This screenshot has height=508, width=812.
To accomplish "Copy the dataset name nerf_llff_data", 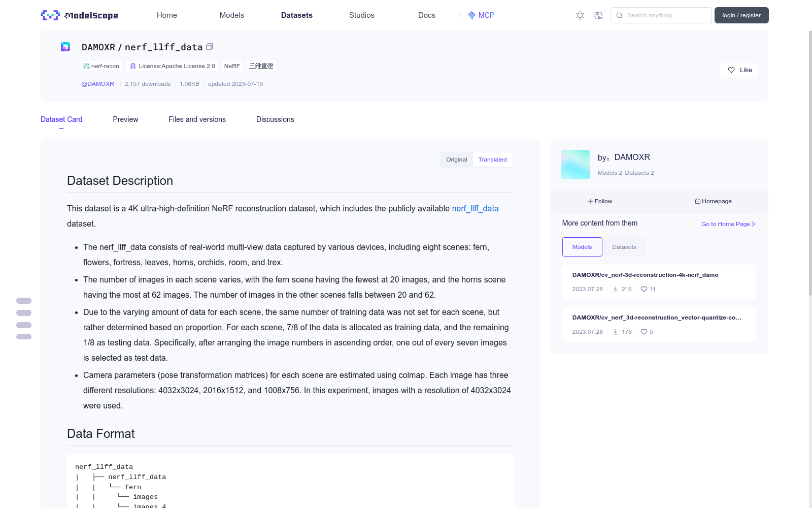I will pos(210,47).
